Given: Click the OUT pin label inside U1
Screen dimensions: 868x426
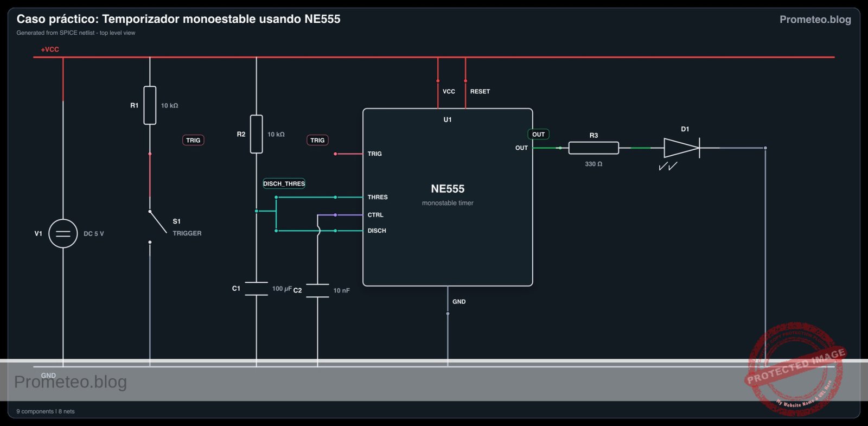Looking at the screenshot, I should click(521, 148).
